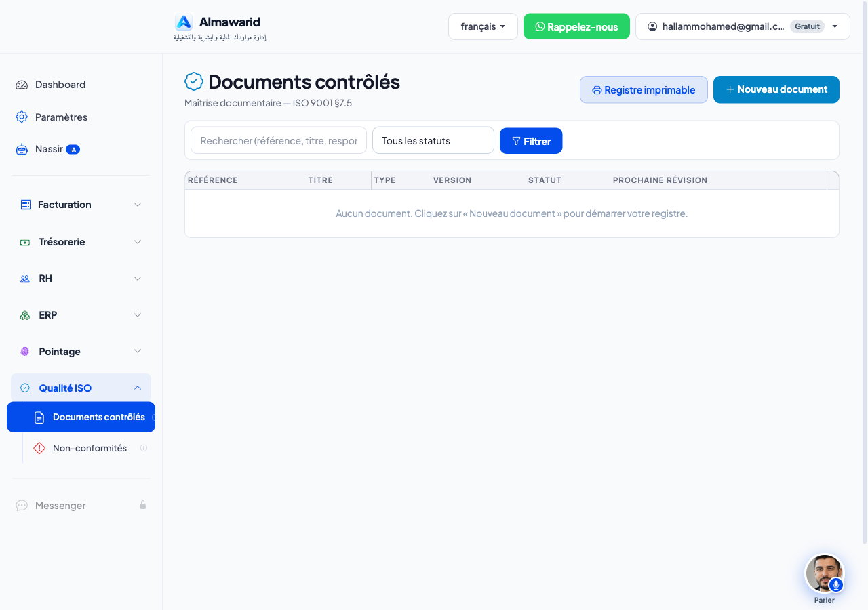
Task: Click the STATUT column header
Action: tap(545, 180)
